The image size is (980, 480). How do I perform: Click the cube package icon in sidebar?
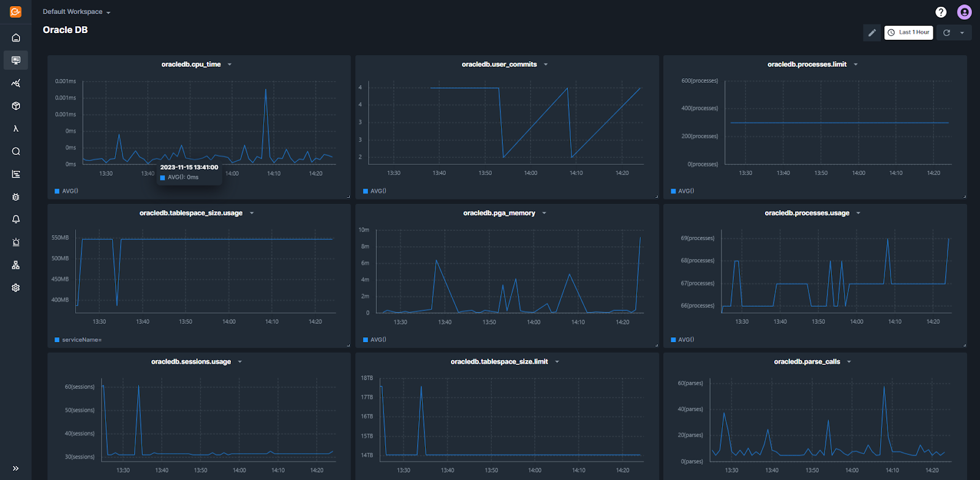point(16,106)
